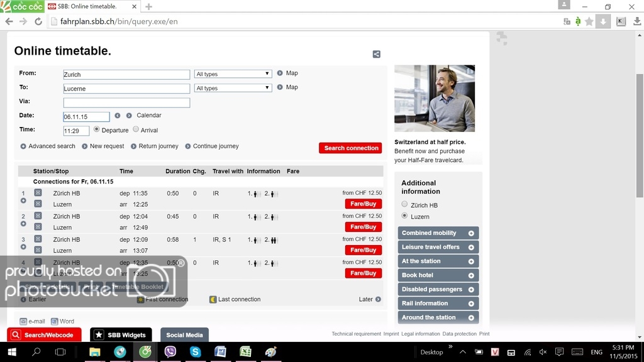Screen dimensions: 644x362
Task: Expand the At the station section
Action: pos(438,261)
